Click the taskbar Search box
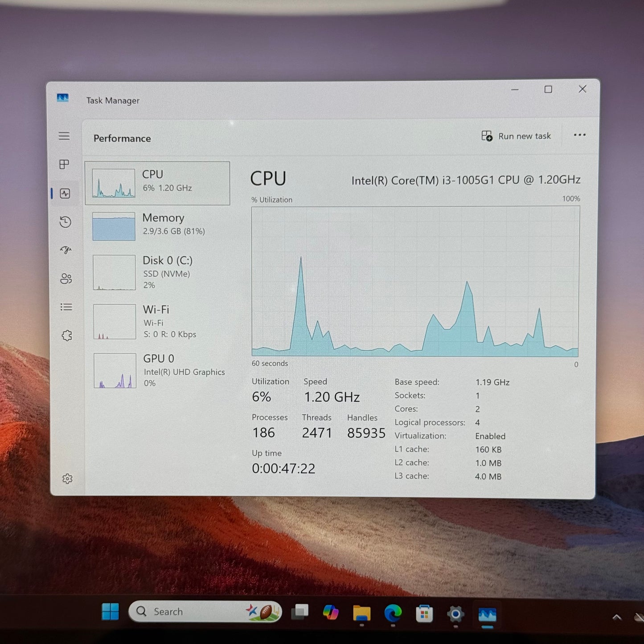 click(205, 611)
